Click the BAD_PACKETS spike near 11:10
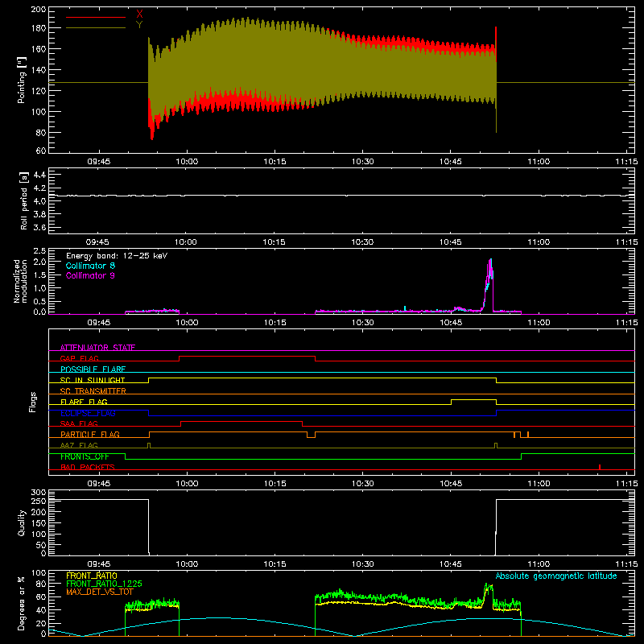The height and width of the screenshot is (644, 644). pyautogui.click(x=600, y=467)
